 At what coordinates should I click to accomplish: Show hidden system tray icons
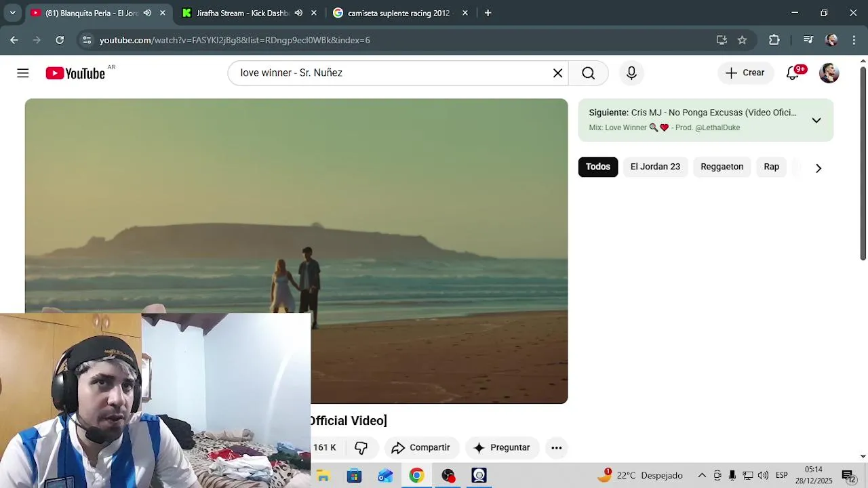(702, 475)
